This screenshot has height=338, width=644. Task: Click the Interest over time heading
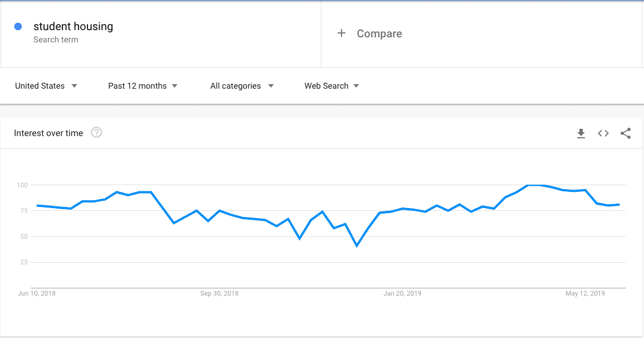[48, 133]
